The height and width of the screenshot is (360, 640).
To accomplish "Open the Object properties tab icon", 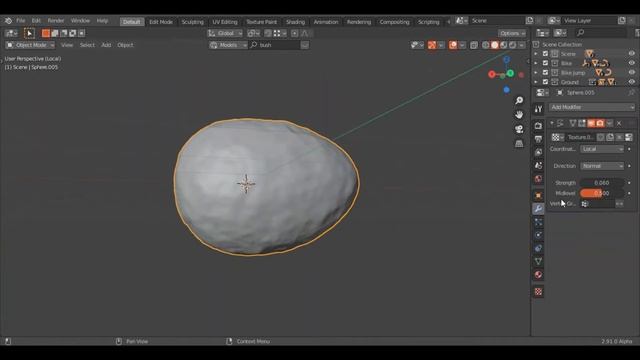I will [538, 196].
